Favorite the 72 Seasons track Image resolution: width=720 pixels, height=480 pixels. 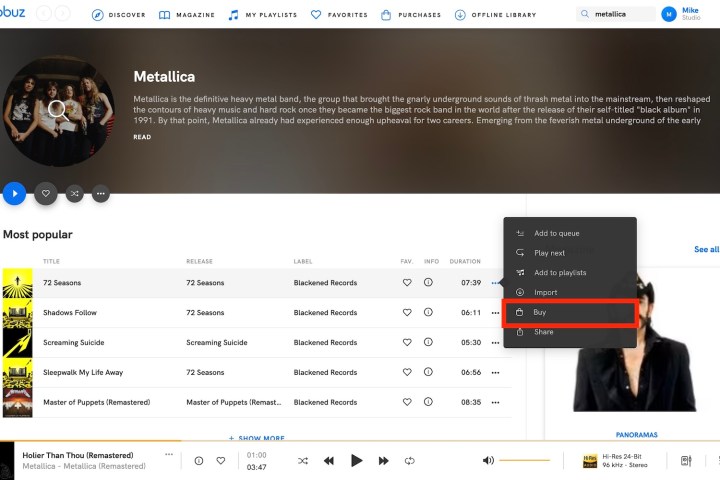(x=407, y=283)
